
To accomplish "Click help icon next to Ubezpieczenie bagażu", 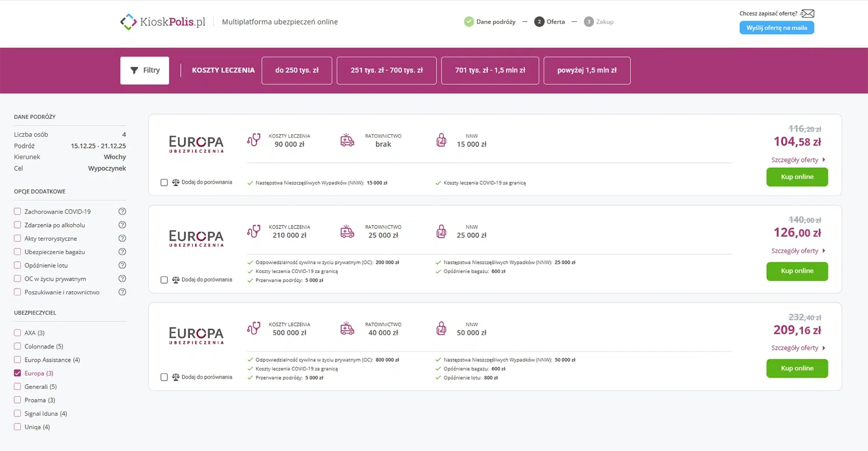I will [x=122, y=252].
